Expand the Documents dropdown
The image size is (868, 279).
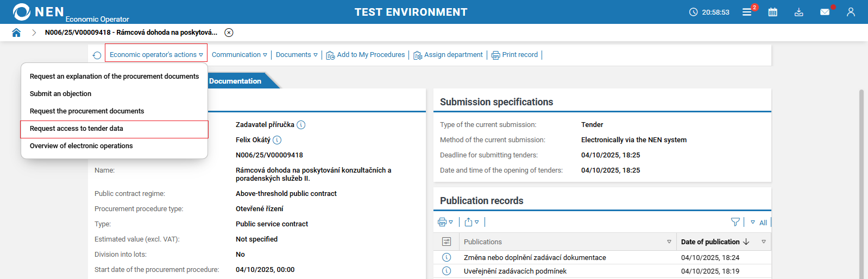point(297,55)
